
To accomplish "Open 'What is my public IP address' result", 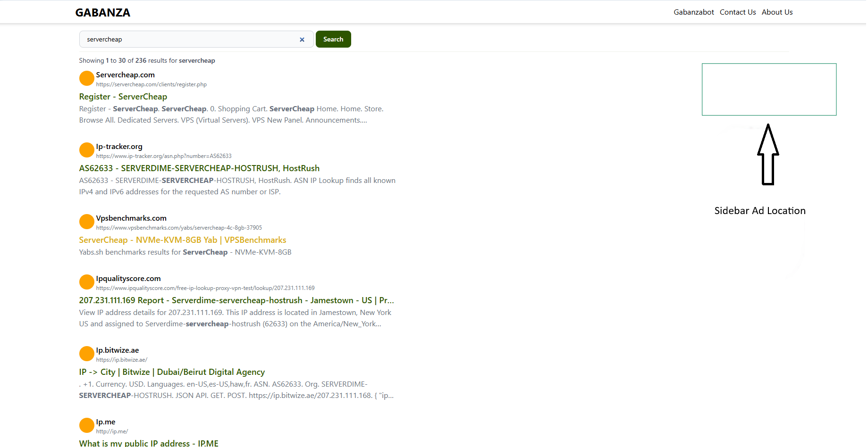I will (149, 443).
